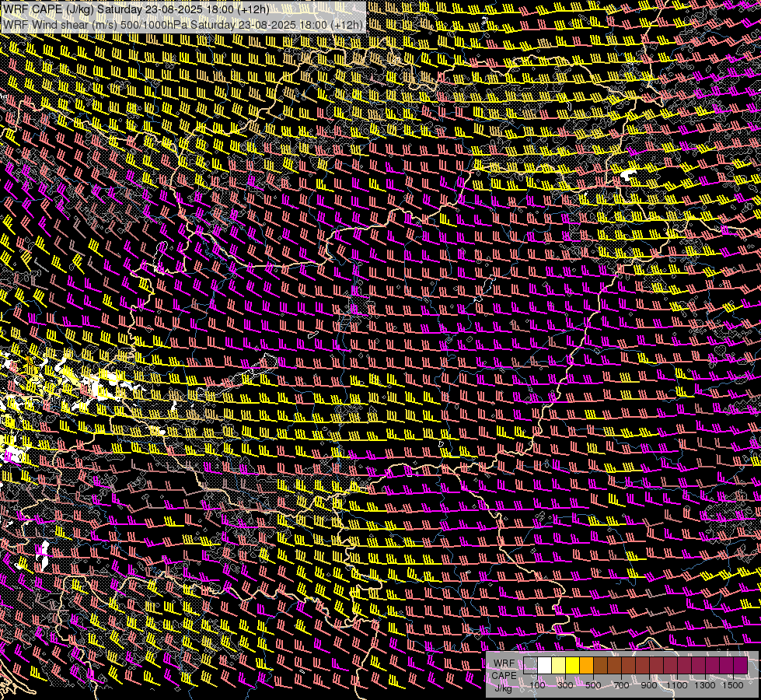Click the legend label '100'

click(537, 685)
